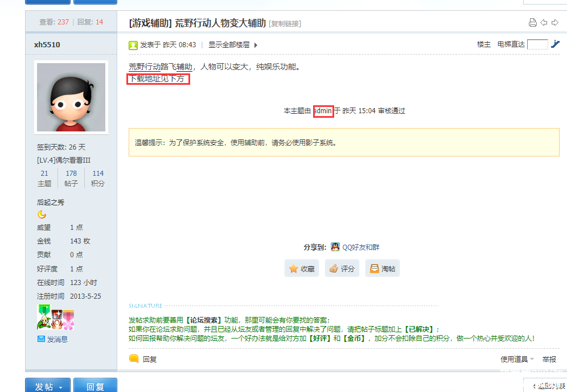Click the elevator jump-to-floor icon
Screen dimensions: 567x392
pos(555,44)
